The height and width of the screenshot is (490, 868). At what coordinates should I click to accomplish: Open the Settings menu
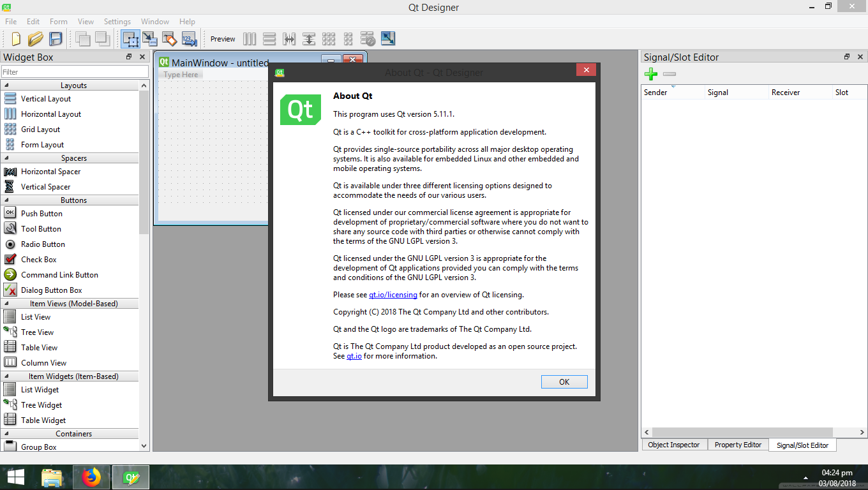click(117, 21)
